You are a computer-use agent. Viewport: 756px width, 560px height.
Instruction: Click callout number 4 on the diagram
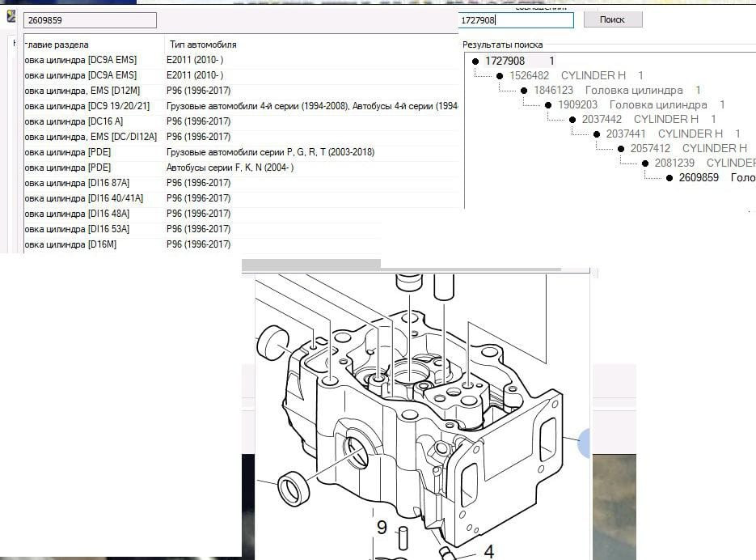(x=488, y=552)
